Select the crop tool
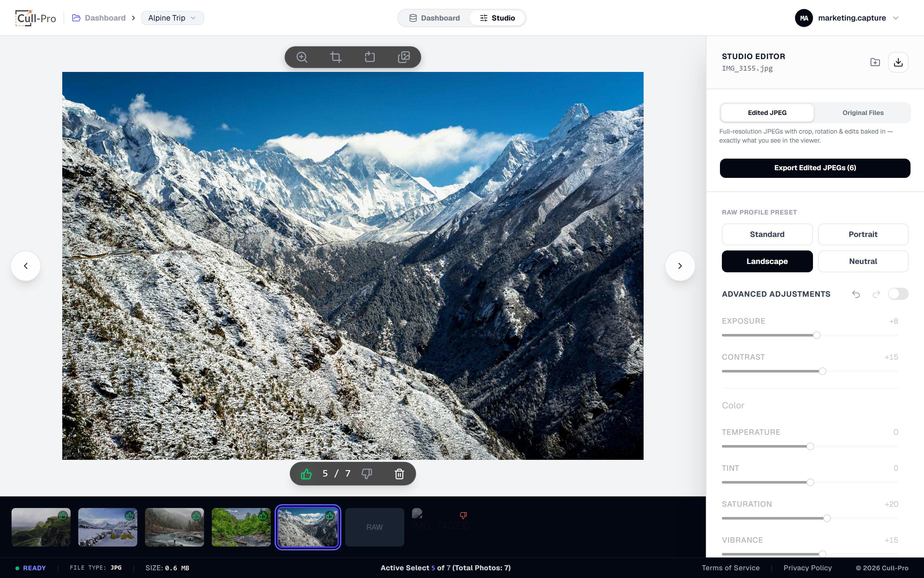The image size is (924, 578). coord(336,57)
